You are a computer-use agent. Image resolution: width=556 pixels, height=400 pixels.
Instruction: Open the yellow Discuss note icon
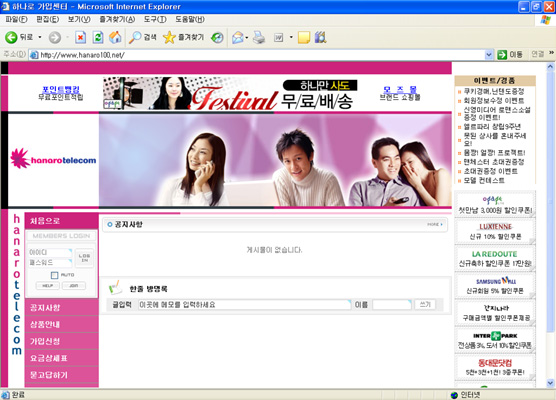[x=304, y=37]
